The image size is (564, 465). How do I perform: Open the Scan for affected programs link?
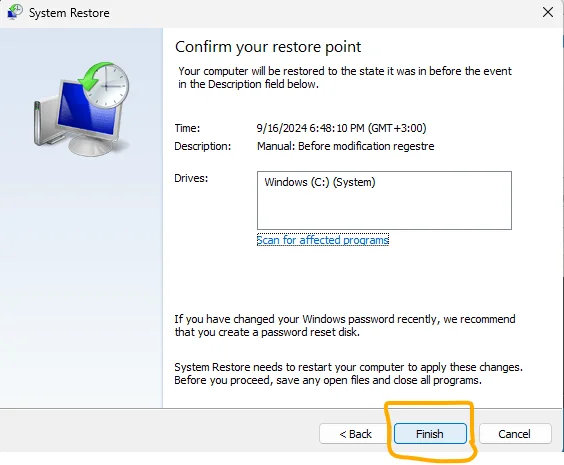[323, 240]
